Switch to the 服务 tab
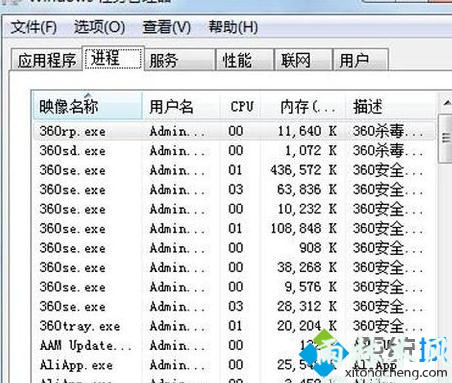The height and width of the screenshot is (383, 452). point(180,60)
